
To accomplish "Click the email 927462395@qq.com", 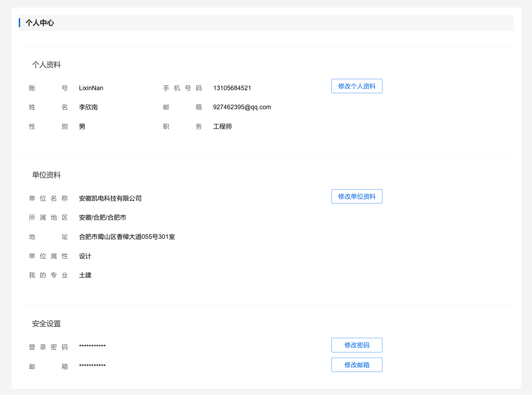I will coord(242,107).
